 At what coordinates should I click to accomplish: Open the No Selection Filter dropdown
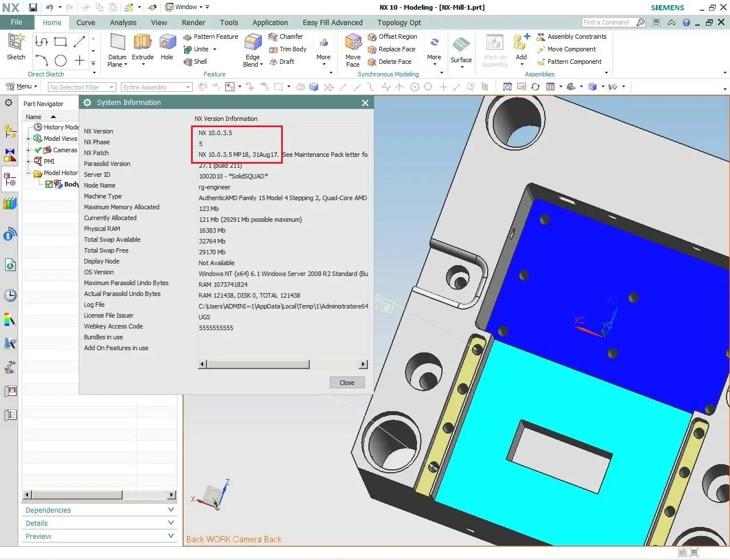tap(82, 87)
